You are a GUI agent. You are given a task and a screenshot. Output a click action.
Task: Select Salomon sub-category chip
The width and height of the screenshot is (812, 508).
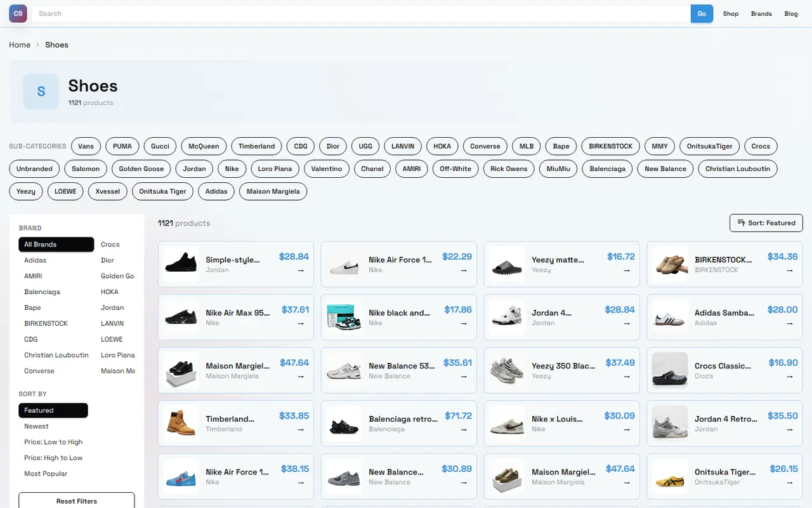[x=86, y=169]
